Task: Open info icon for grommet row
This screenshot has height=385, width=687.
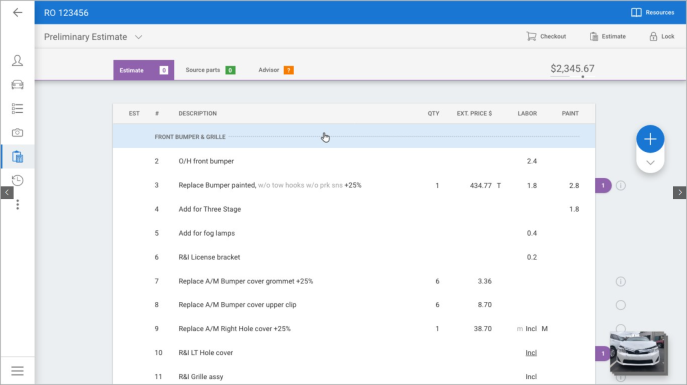Action: (621, 282)
